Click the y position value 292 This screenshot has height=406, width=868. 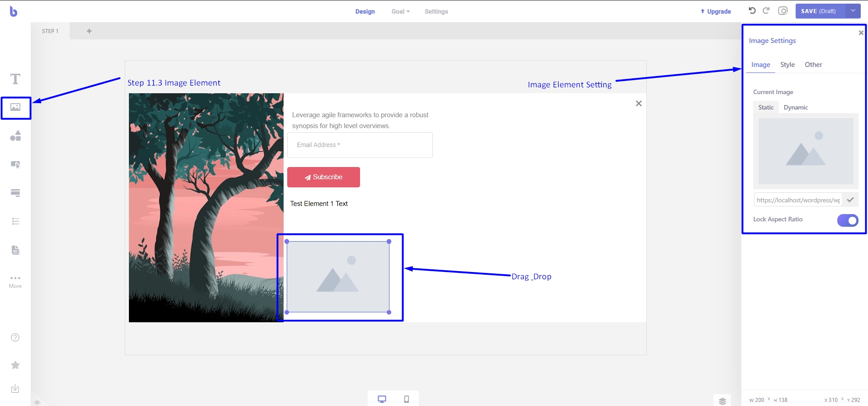pyautogui.click(x=855, y=400)
